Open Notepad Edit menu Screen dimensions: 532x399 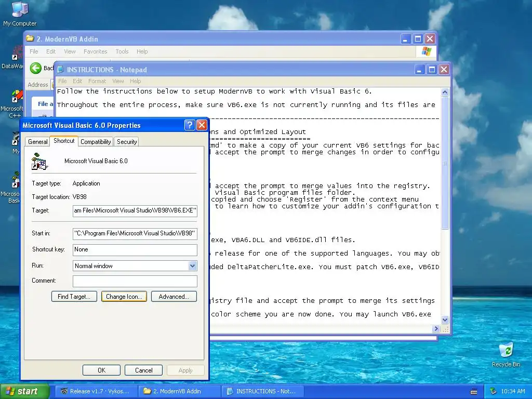[x=77, y=81]
